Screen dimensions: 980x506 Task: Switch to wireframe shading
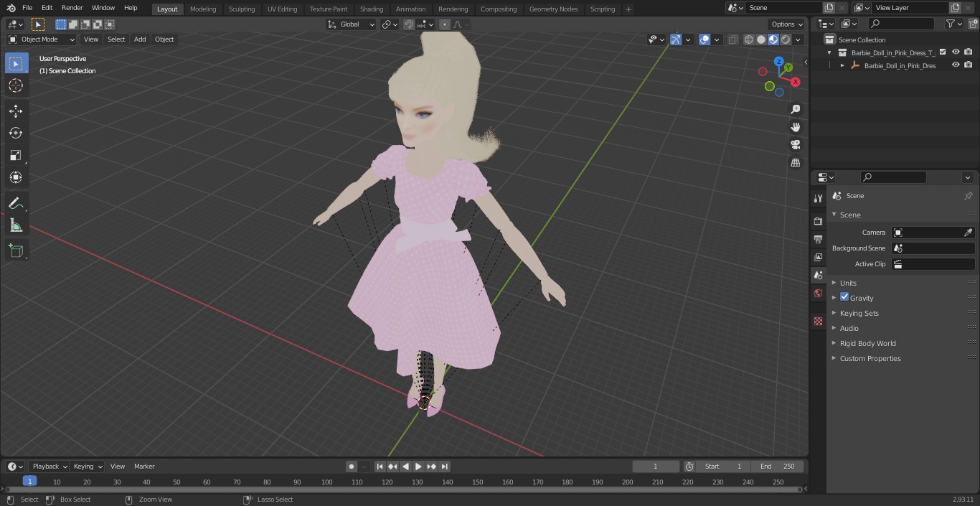[x=748, y=39]
